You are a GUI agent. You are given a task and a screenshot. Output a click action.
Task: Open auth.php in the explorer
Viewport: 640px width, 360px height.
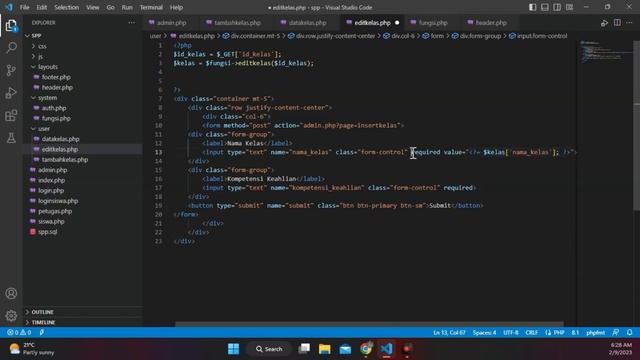click(x=53, y=108)
